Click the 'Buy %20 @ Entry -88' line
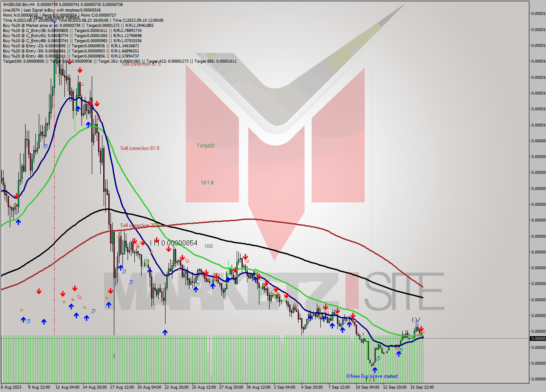546x392 pixels. 71,56
